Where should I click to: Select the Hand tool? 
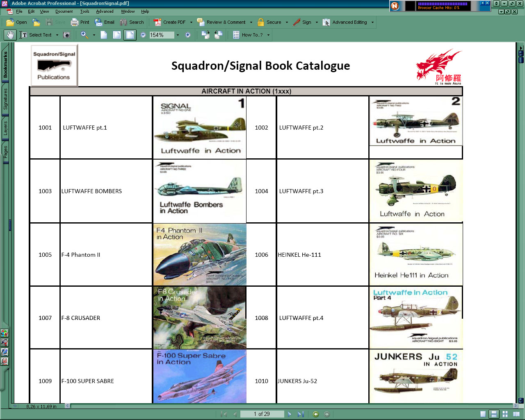10,35
